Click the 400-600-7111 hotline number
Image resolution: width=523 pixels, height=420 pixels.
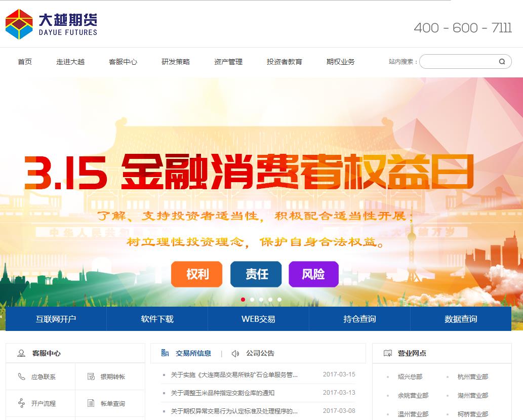click(x=463, y=28)
